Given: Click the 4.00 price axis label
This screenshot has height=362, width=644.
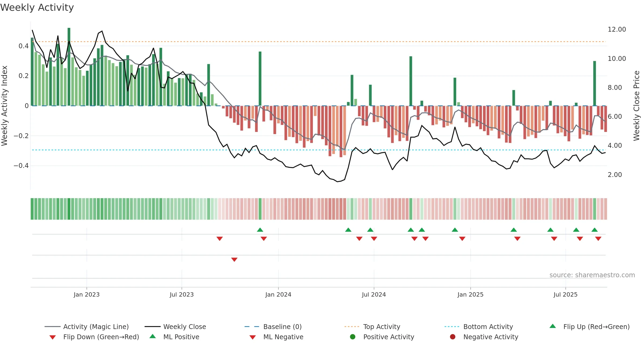Looking at the screenshot, I should point(615,145).
